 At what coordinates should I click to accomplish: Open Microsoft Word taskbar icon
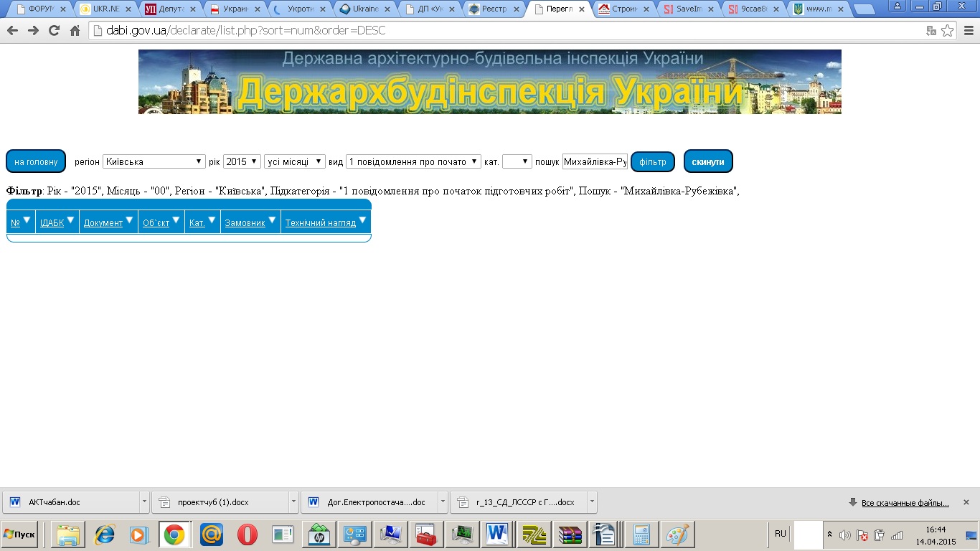tap(497, 534)
